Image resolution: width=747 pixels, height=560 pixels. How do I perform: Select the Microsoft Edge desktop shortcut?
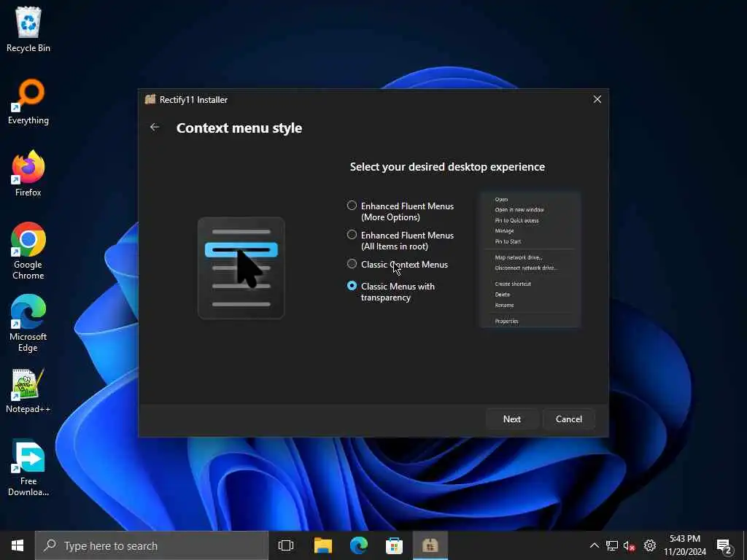coord(28,323)
